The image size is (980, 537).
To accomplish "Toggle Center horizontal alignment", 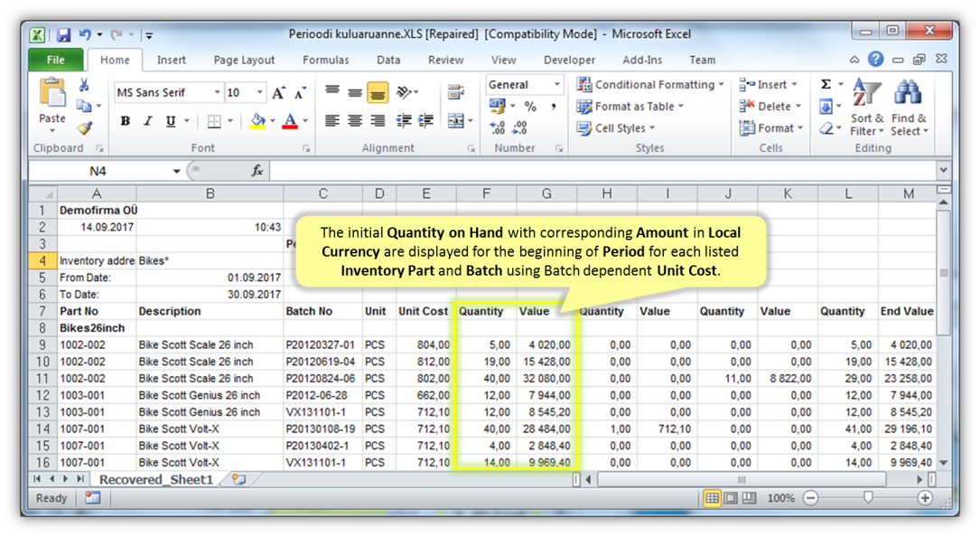I will [355, 121].
